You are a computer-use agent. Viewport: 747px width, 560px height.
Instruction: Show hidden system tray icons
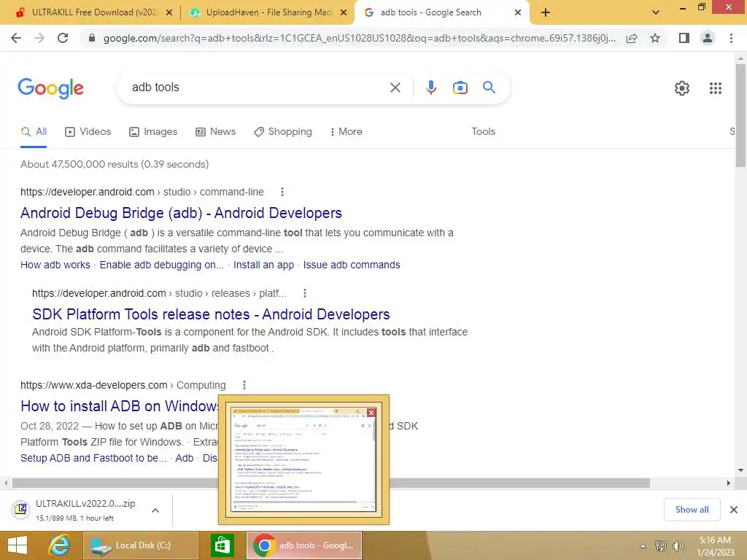[643, 546]
